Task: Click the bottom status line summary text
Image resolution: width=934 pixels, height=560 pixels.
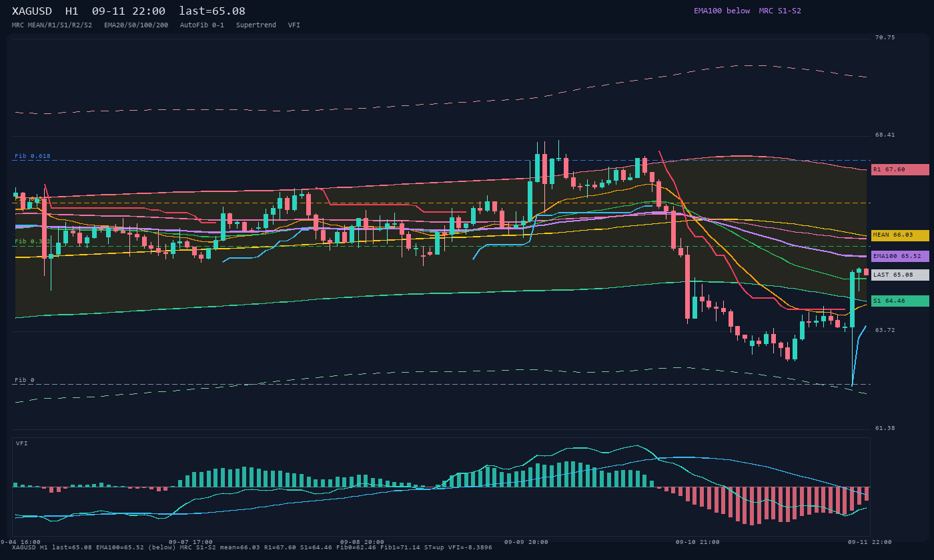Action: (x=252, y=547)
